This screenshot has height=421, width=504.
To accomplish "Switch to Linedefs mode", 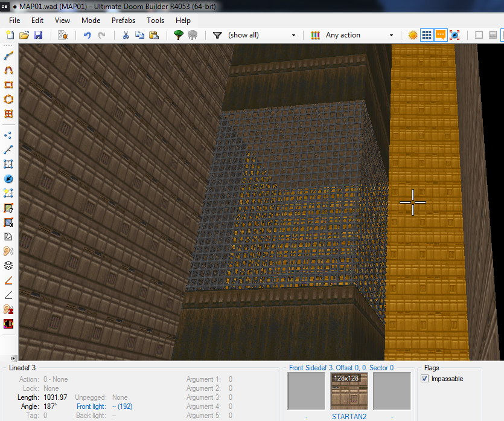I will pos(8,150).
